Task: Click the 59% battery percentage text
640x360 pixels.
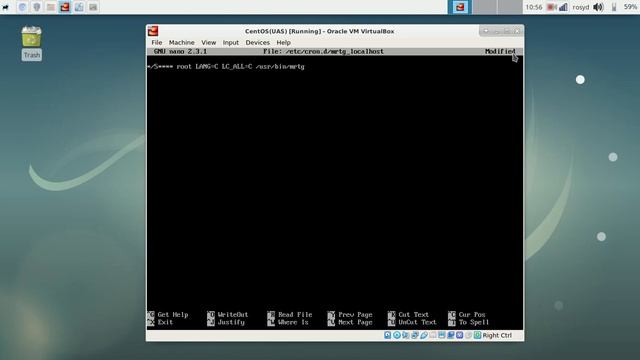Action: [631, 7]
